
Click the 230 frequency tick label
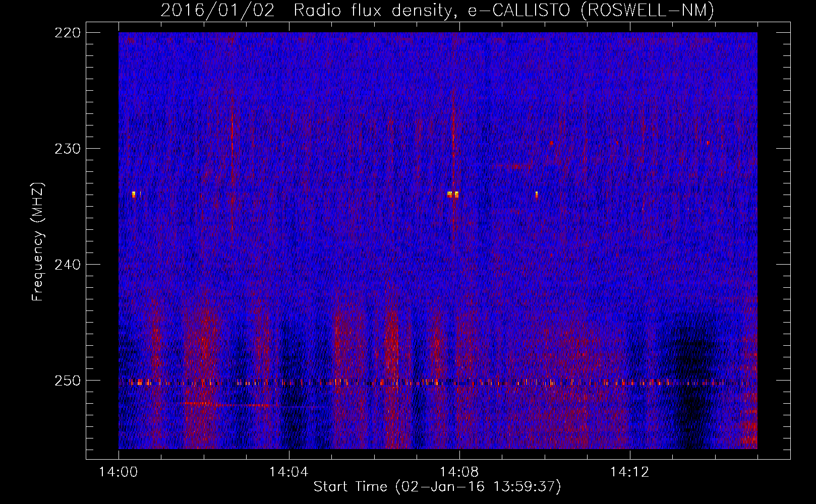point(67,148)
